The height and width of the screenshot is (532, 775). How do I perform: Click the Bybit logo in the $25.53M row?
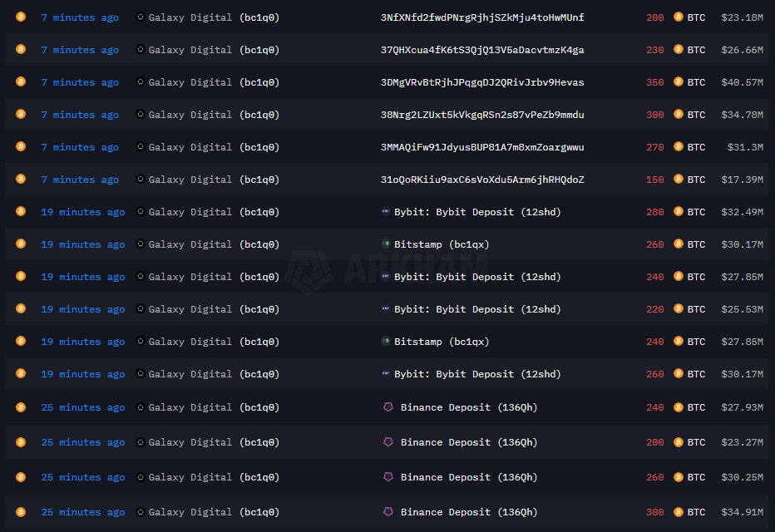[x=386, y=308]
